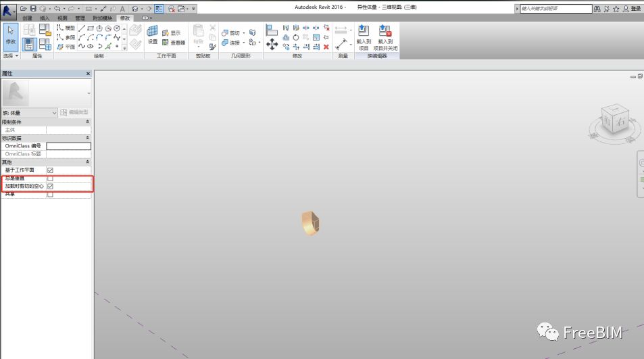Click the red X Delete tool
Viewport: 644px width, 359px height.
tap(326, 47)
